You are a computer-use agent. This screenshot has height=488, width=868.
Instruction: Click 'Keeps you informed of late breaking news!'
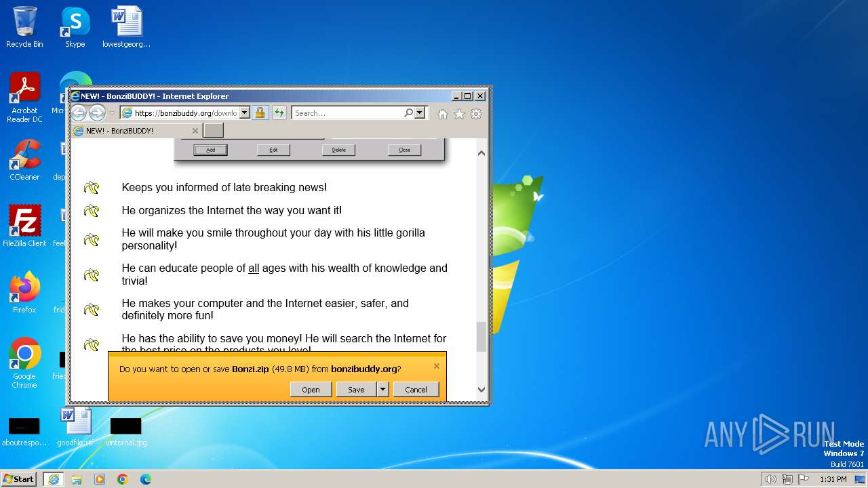point(224,188)
